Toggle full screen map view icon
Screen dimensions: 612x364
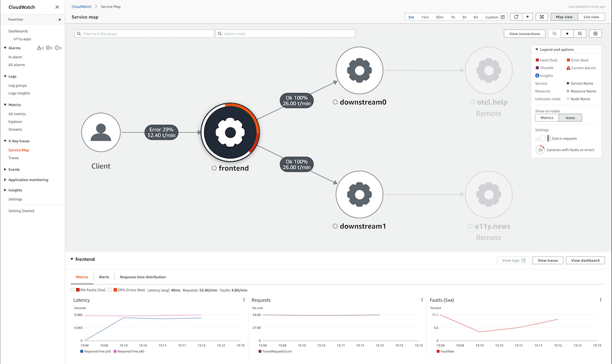point(542,17)
